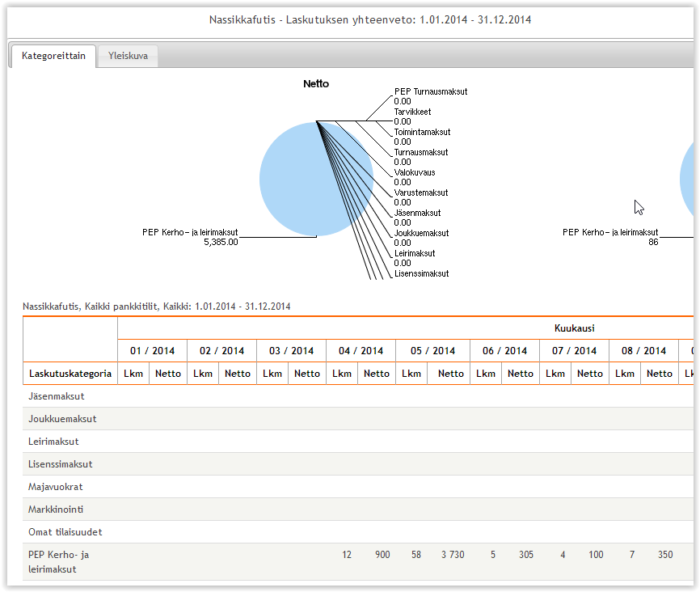Click the value 305 in June Netto
The image size is (700, 592).
click(x=526, y=555)
